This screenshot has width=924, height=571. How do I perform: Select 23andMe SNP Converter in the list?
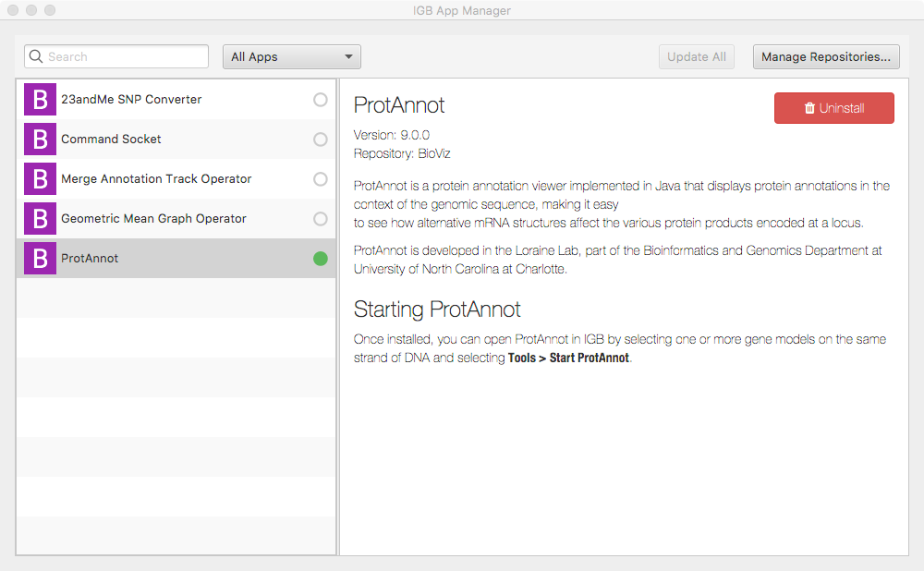(176, 99)
